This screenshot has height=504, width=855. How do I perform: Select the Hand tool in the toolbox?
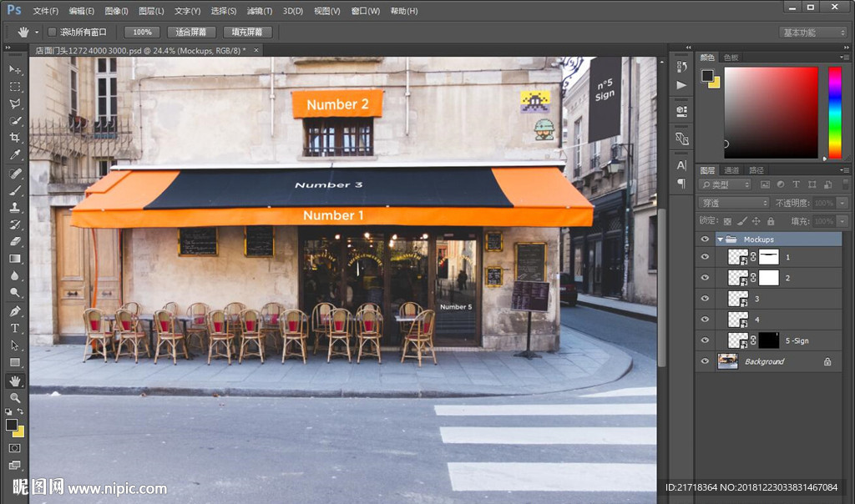[x=15, y=381]
